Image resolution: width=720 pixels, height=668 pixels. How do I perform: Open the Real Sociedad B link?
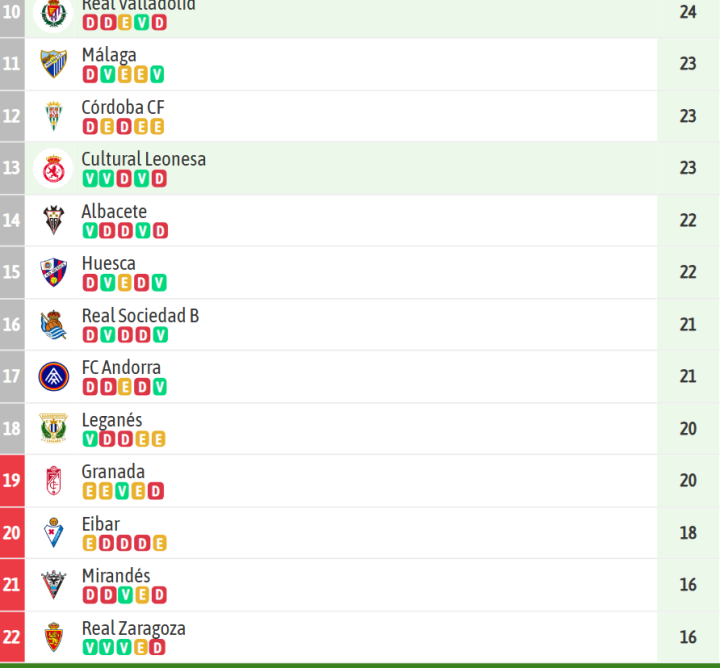point(140,315)
